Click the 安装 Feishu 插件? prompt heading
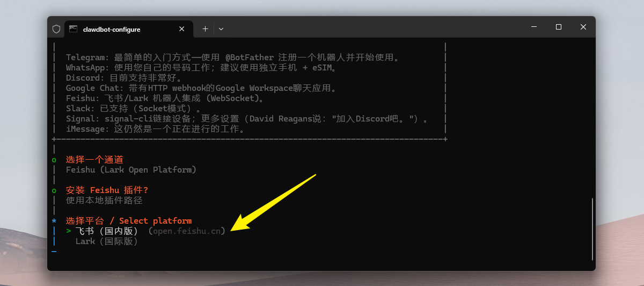 click(107, 190)
